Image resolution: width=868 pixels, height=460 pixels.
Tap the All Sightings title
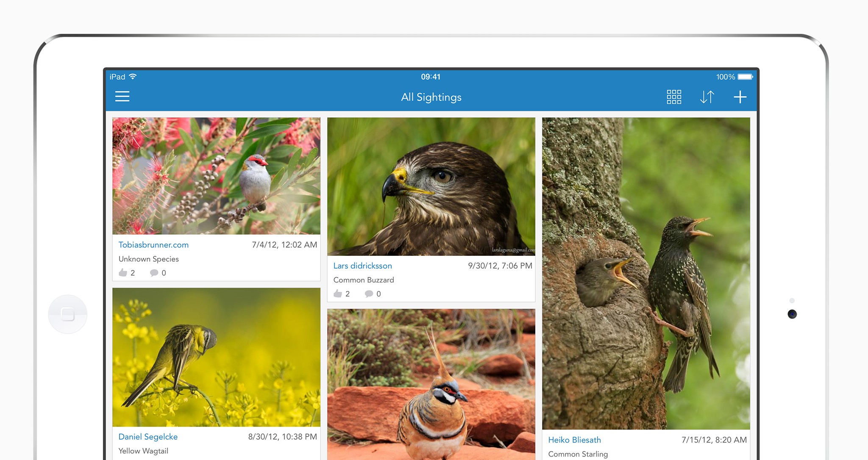pyautogui.click(x=431, y=97)
